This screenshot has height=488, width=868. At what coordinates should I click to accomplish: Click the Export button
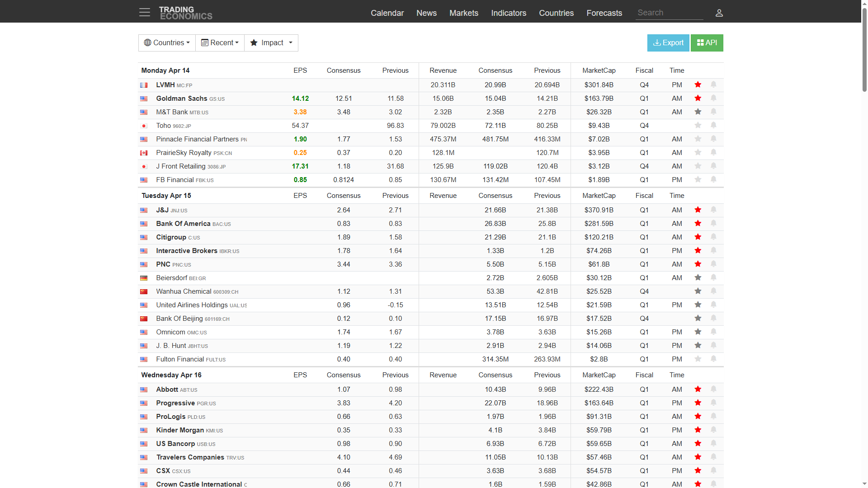[x=668, y=42]
